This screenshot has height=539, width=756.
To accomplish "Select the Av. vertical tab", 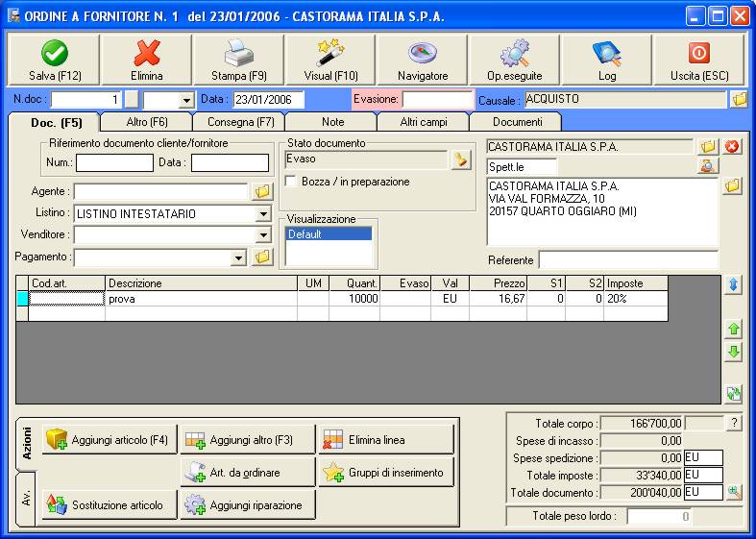I will [27, 498].
